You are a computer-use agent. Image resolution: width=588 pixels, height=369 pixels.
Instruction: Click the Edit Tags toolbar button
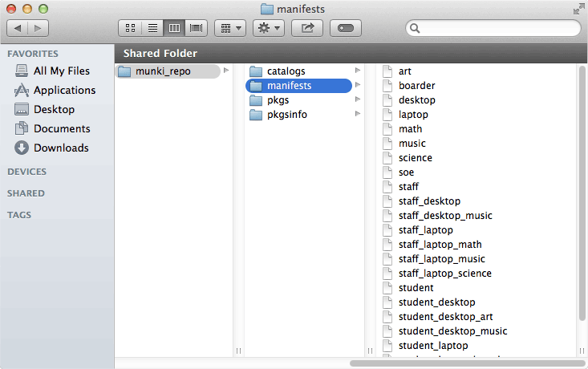point(345,28)
